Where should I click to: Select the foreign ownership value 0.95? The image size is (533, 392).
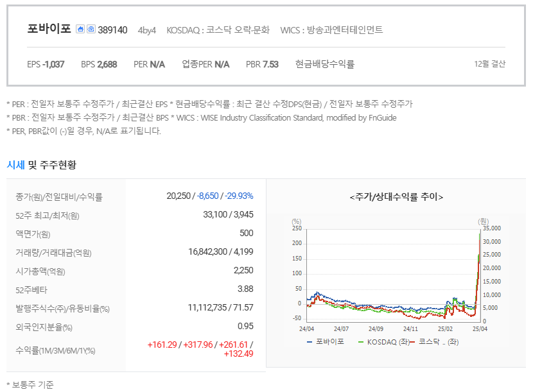(x=245, y=326)
